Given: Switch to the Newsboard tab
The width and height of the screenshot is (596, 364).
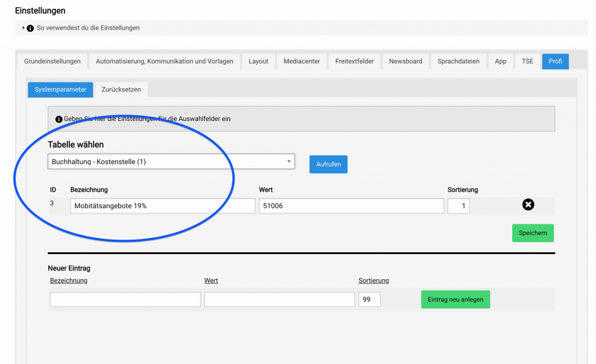Looking at the screenshot, I should click(x=406, y=61).
